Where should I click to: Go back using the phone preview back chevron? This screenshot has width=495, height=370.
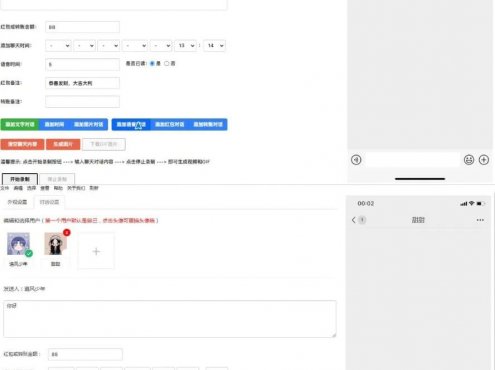coord(354,220)
